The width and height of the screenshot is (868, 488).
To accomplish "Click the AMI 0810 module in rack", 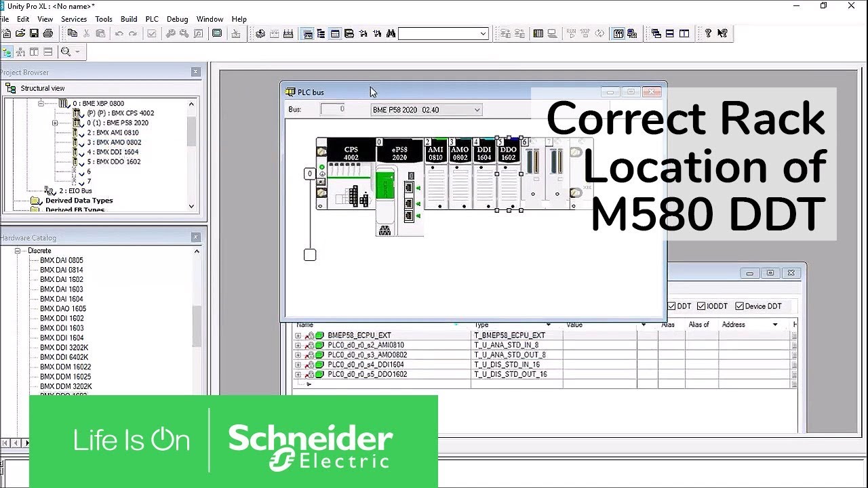I will [435, 174].
